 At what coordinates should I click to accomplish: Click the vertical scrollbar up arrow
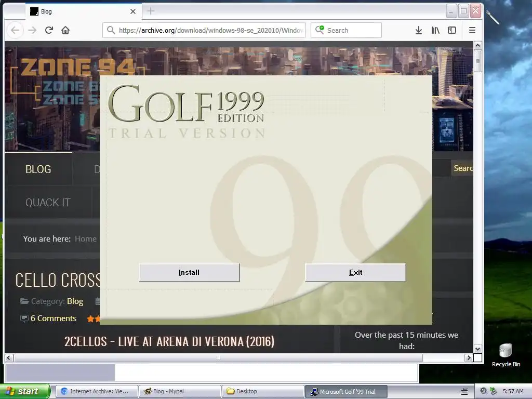click(x=478, y=46)
